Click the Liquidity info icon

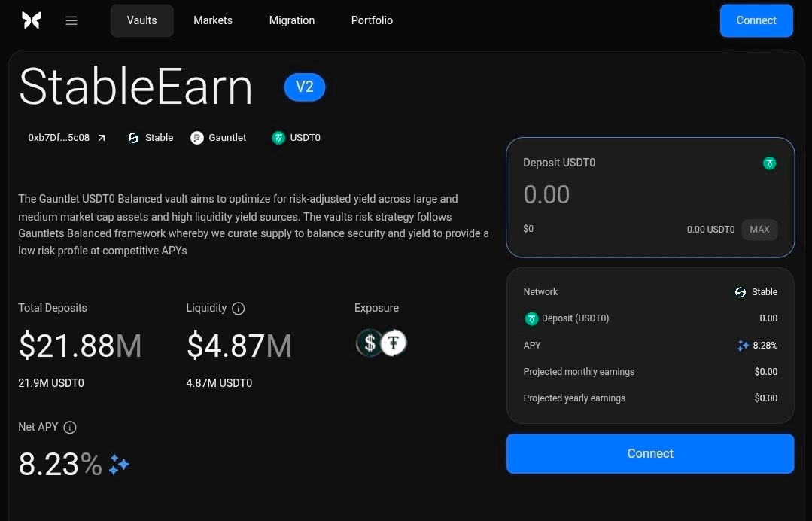point(239,309)
